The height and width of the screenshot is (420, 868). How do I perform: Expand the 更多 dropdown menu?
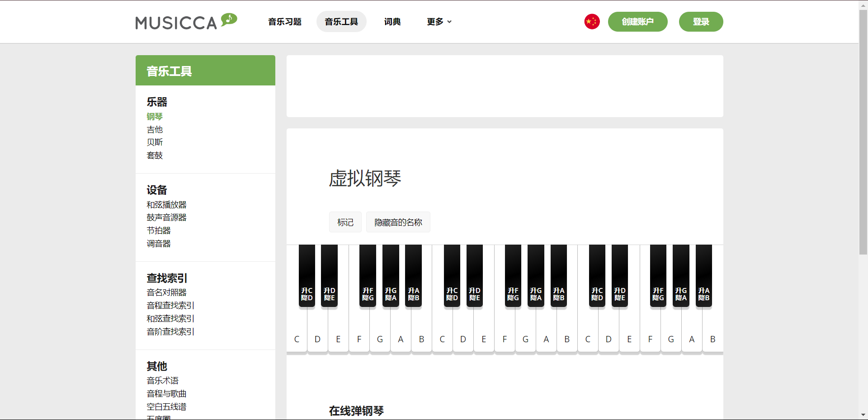(439, 22)
